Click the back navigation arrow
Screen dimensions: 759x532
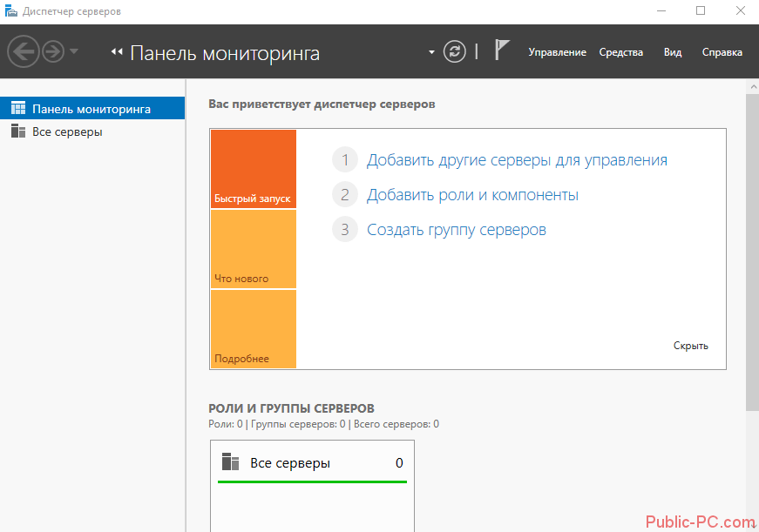tap(23, 52)
